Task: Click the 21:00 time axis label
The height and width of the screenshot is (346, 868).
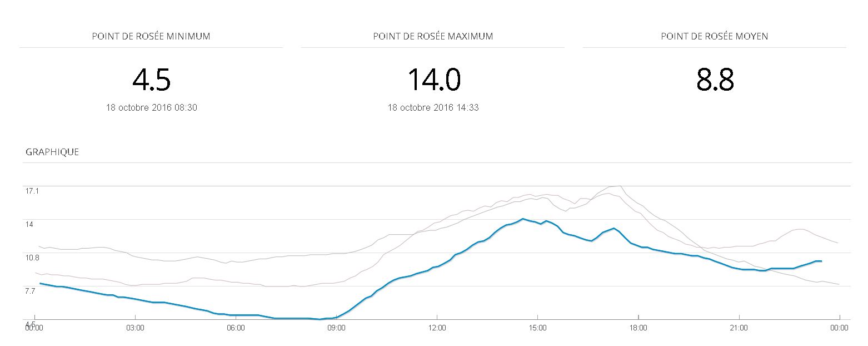Action: tap(739, 328)
